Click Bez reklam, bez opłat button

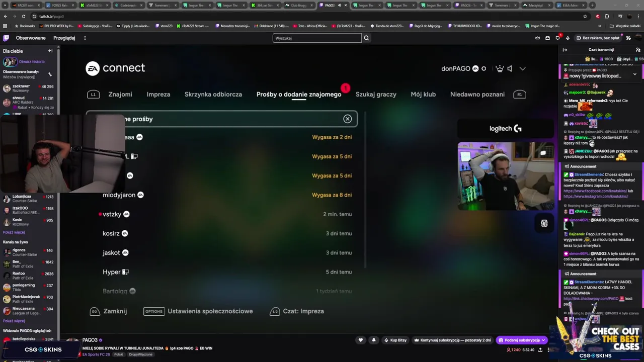(x=598, y=38)
